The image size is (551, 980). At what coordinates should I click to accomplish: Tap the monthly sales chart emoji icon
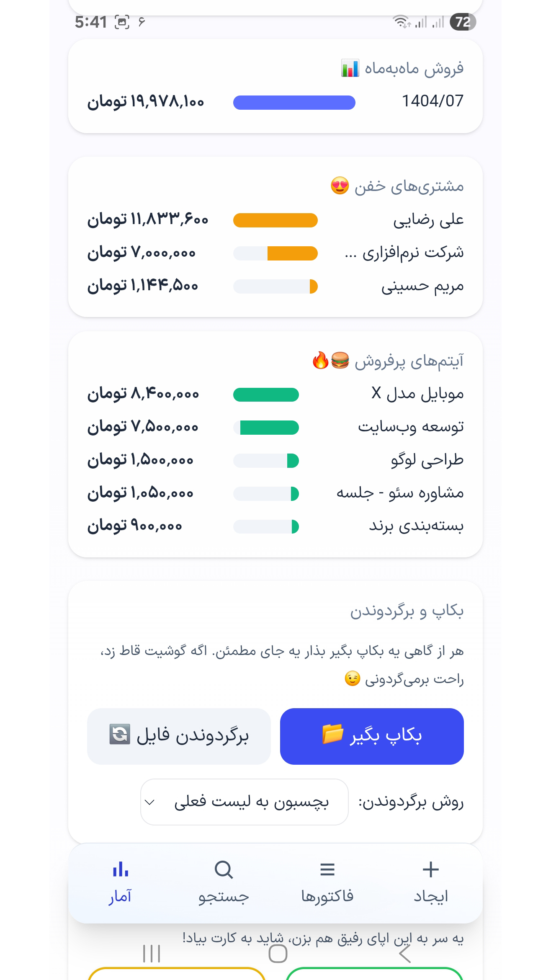350,68
